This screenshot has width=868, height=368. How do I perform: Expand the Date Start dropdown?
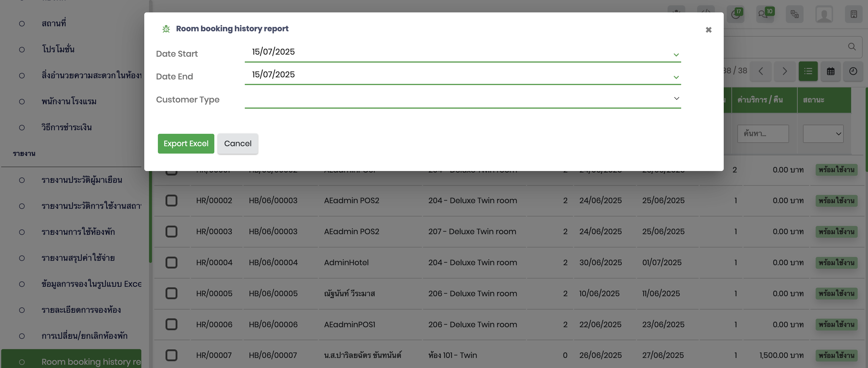[x=676, y=55]
